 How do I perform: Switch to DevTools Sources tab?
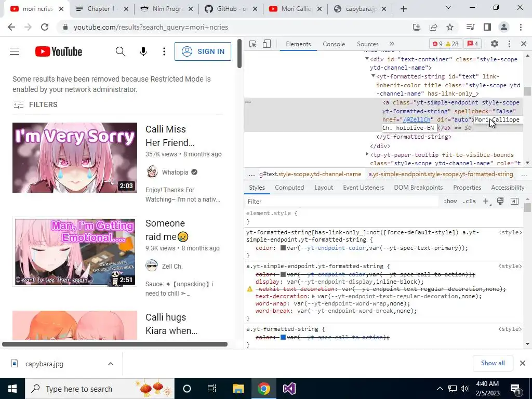tap(367, 44)
